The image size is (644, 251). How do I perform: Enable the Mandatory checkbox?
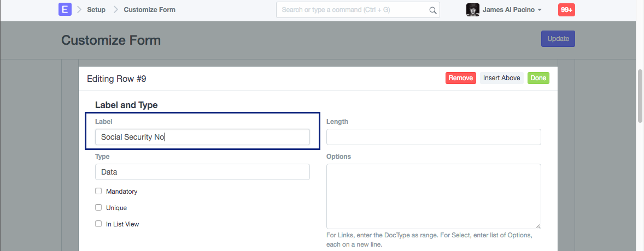pos(98,192)
